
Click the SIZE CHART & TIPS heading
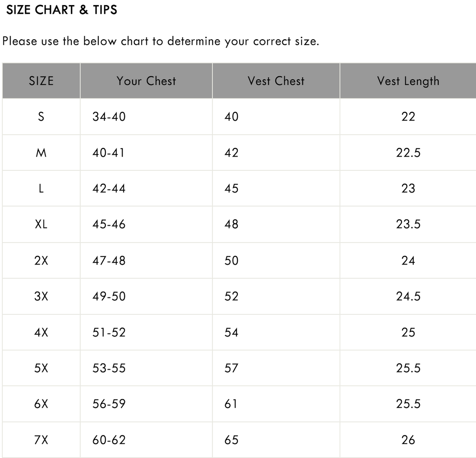point(62,10)
